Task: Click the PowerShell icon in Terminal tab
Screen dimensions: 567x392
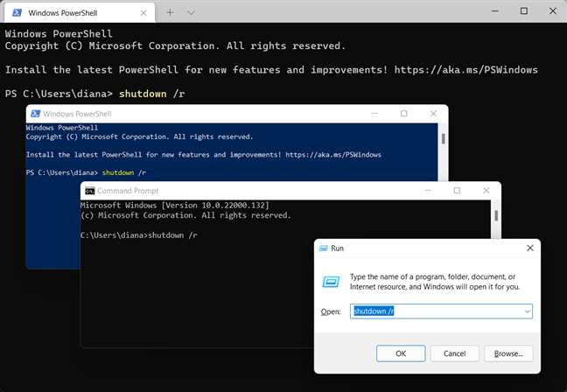Action: tap(17, 13)
